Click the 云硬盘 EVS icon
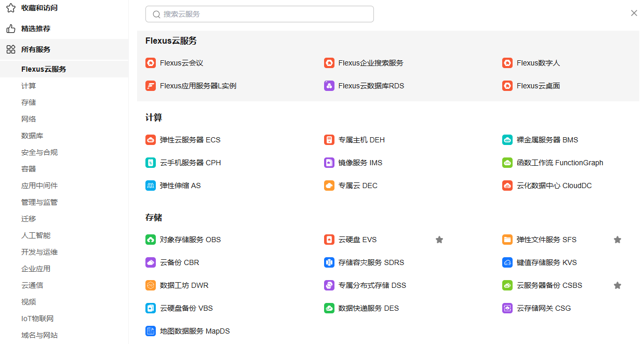 [x=329, y=240]
